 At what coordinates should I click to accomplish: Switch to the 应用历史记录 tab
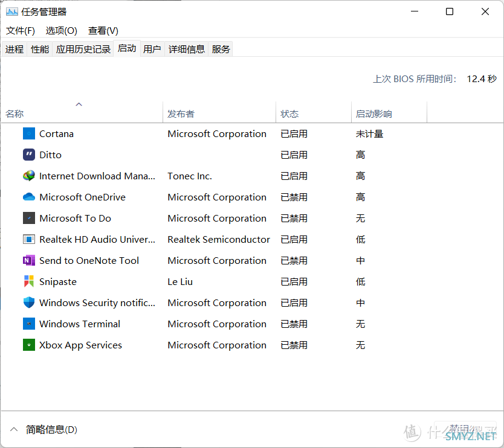(83, 49)
